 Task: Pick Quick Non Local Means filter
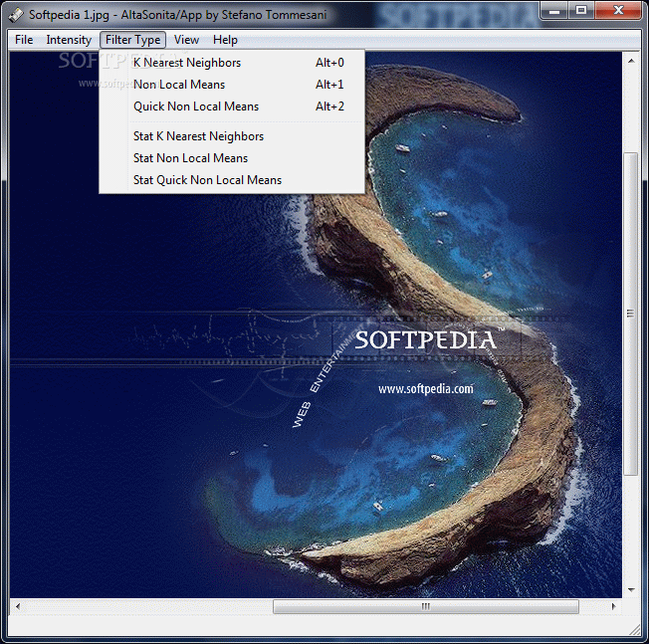click(x=232, y=107)
